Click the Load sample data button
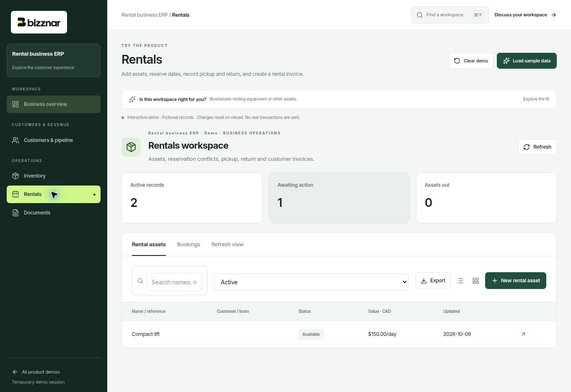The image size is (571, 392). pos(527,61)
